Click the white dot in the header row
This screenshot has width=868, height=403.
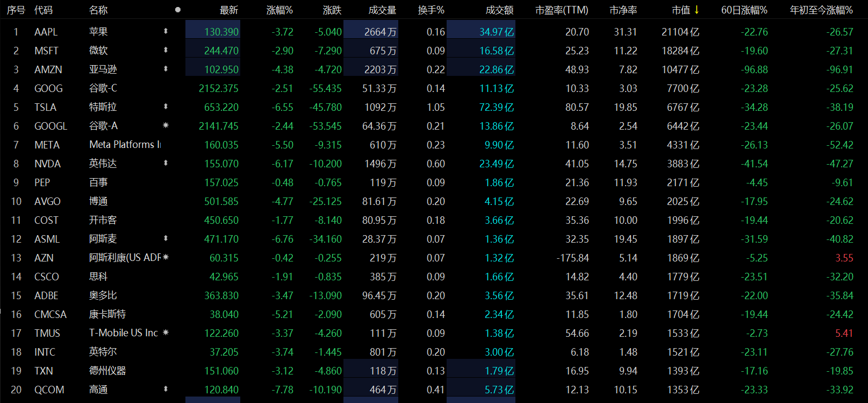(x=178, y=10)
